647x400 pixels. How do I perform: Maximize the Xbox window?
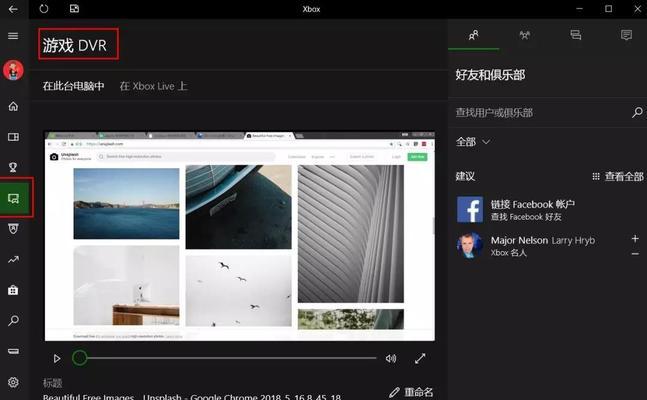[x=609, y=9]
